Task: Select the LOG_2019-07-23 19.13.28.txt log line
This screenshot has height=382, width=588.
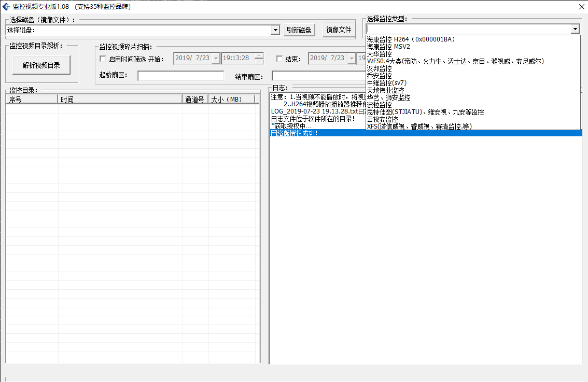Action: [318, 111]
